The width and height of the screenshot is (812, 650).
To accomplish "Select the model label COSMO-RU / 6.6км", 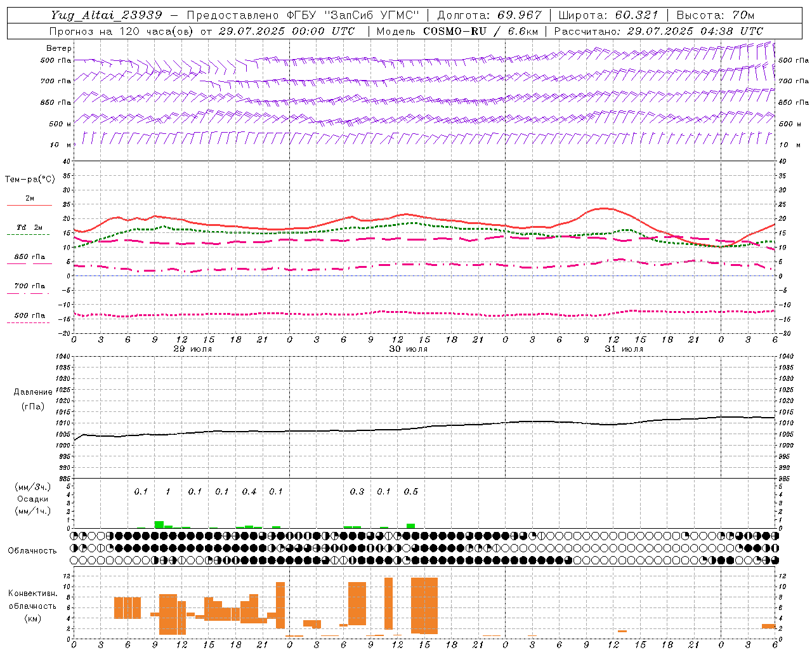I will [x=480, y=31].
